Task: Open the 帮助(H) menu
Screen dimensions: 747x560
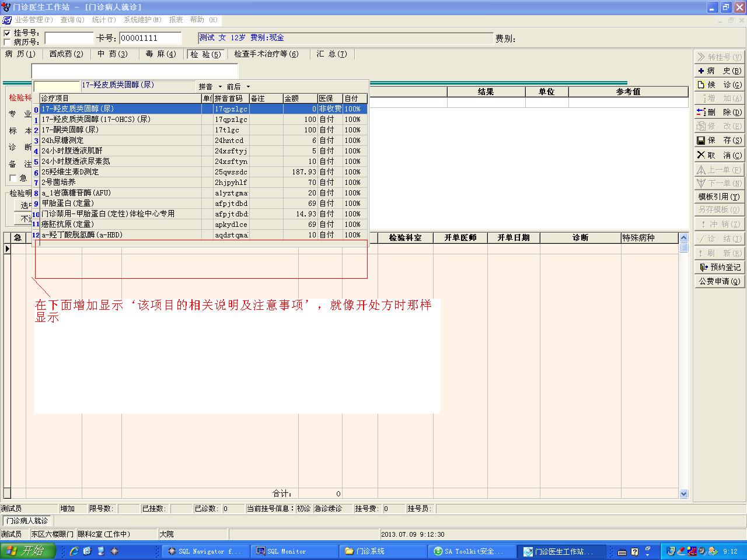Action: click(x=204, y=20)
